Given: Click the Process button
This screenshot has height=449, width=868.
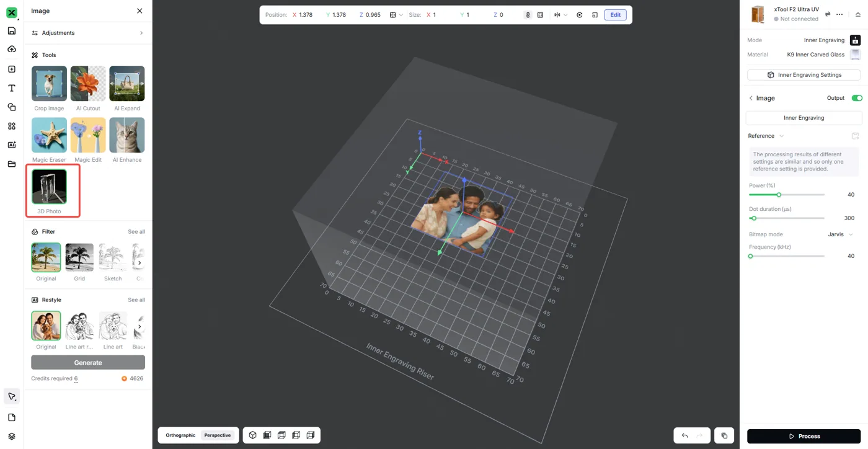Looking at the screenshot, I should (804, 437).
